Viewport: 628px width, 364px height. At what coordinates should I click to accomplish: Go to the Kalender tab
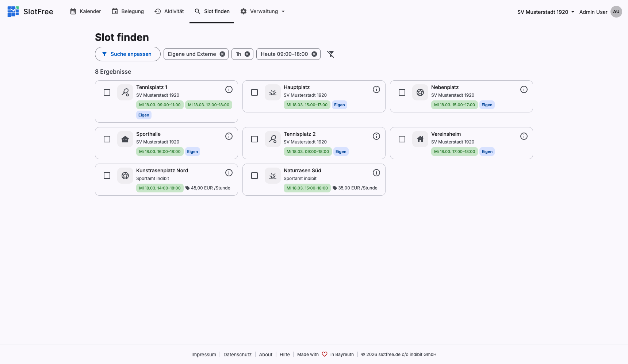85,11
